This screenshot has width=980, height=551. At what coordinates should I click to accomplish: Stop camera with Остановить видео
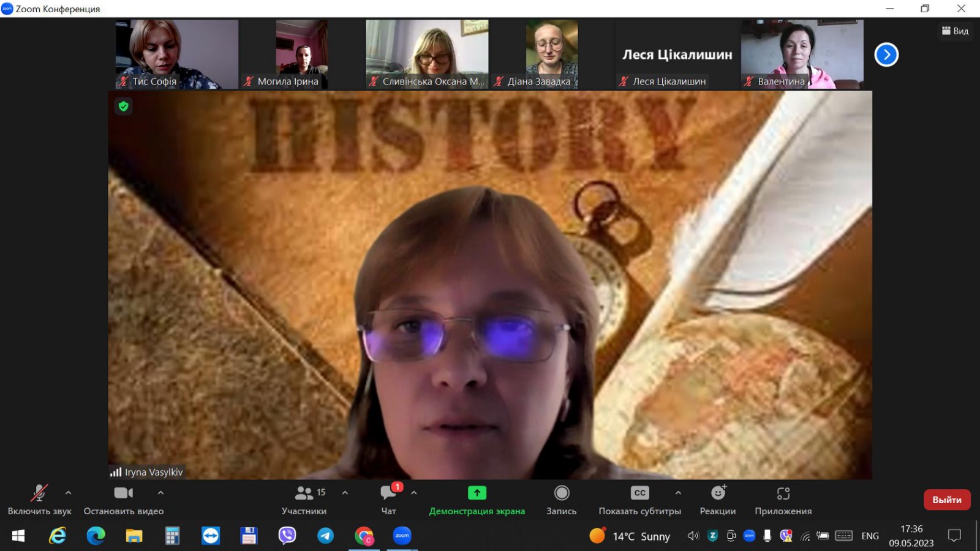(123, 499)
